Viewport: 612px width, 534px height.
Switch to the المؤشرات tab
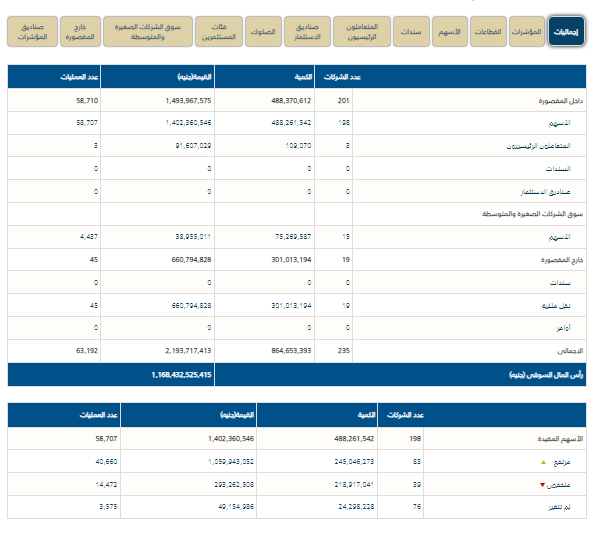point(526,32)
